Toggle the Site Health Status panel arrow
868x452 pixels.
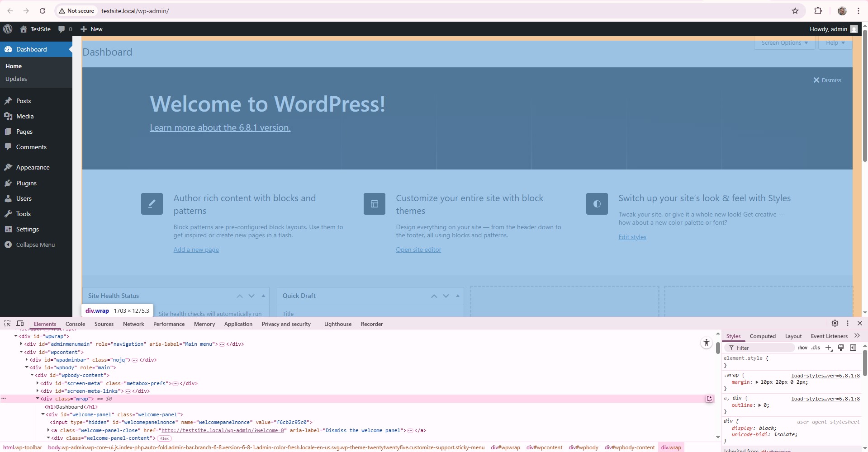click(263, 296)
